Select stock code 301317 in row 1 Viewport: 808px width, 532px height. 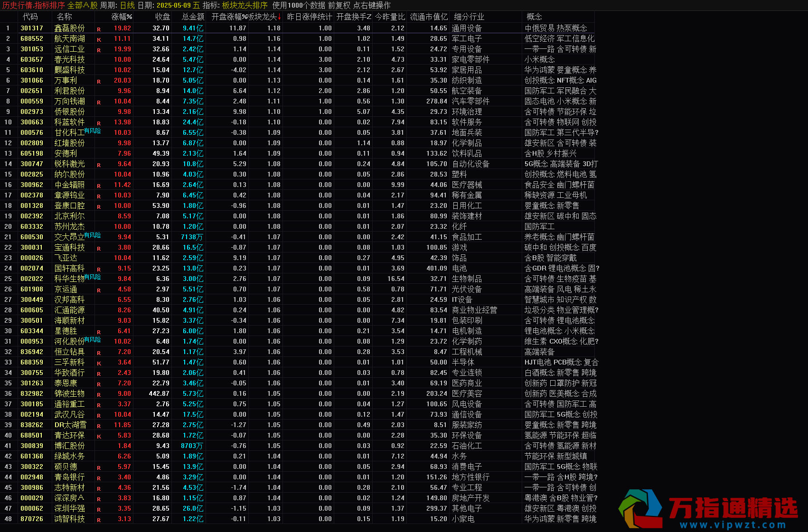pos(32,28)
